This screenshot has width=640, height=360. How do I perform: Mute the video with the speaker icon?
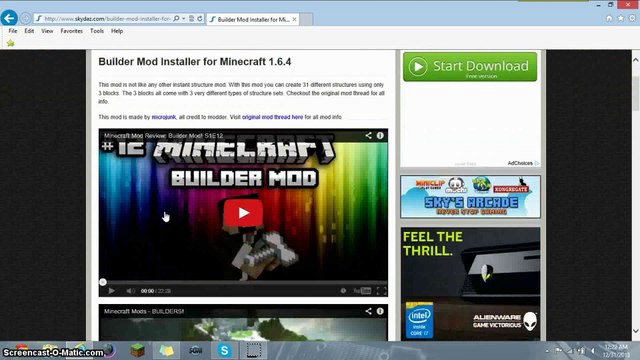[x=130, y=291]
